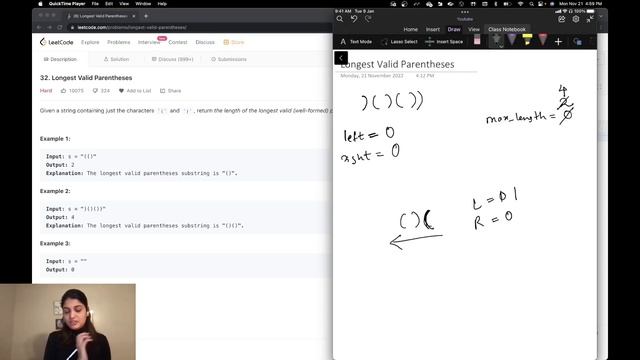Open Explore in LeetCode navigation
Image resolution: width=640 pixels, height=360 pixels.
pos(90,42)
